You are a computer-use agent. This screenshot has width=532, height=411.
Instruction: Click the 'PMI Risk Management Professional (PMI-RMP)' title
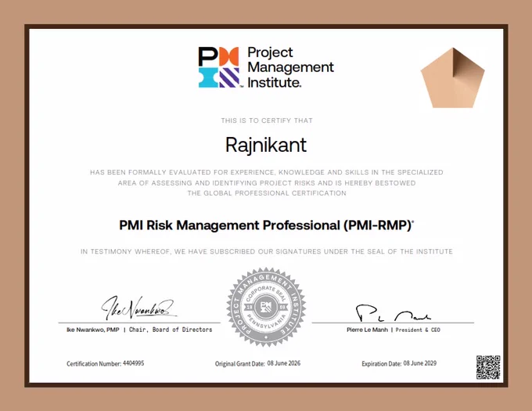(266, 225)
